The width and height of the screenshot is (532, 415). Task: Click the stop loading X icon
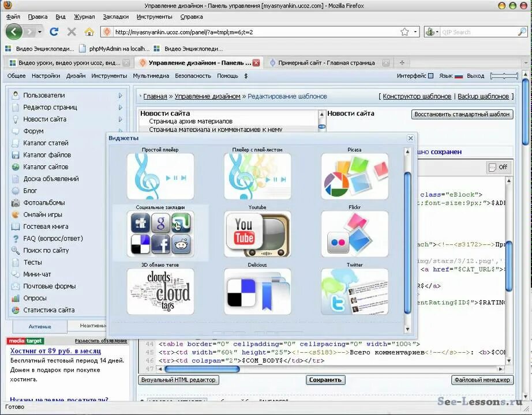click(x=72, y=32)
